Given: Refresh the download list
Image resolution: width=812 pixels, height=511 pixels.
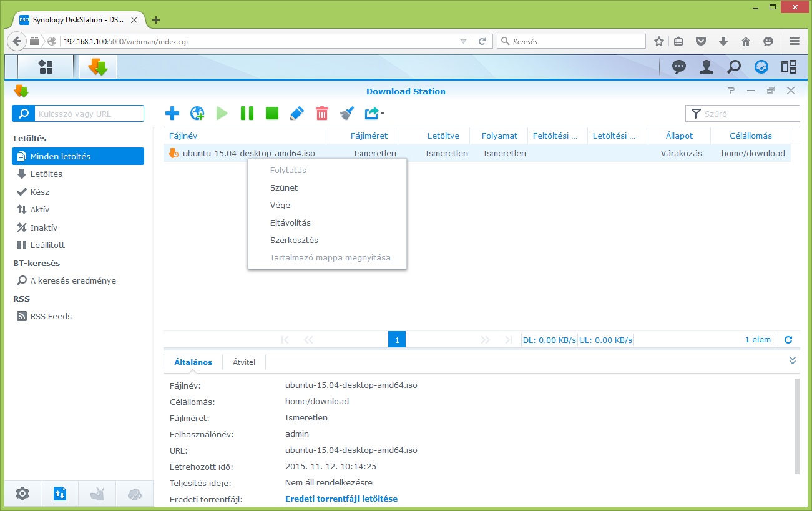Looking at the screenshot, I should tap(788, 340).
